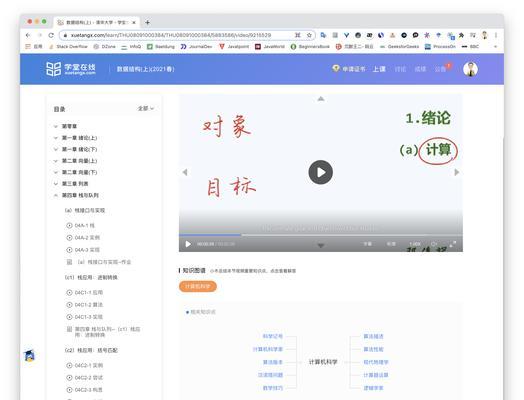Click the down triangle in the video control bar

[x=321, y=246]
